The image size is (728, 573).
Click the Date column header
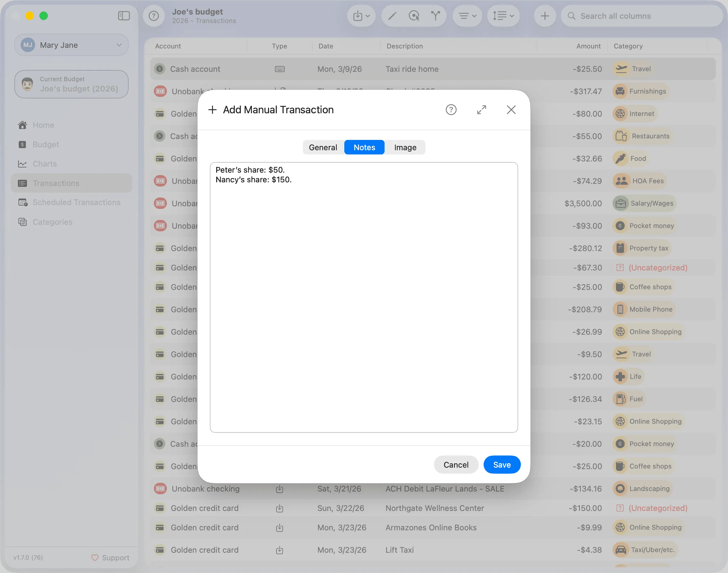(326, 46)
